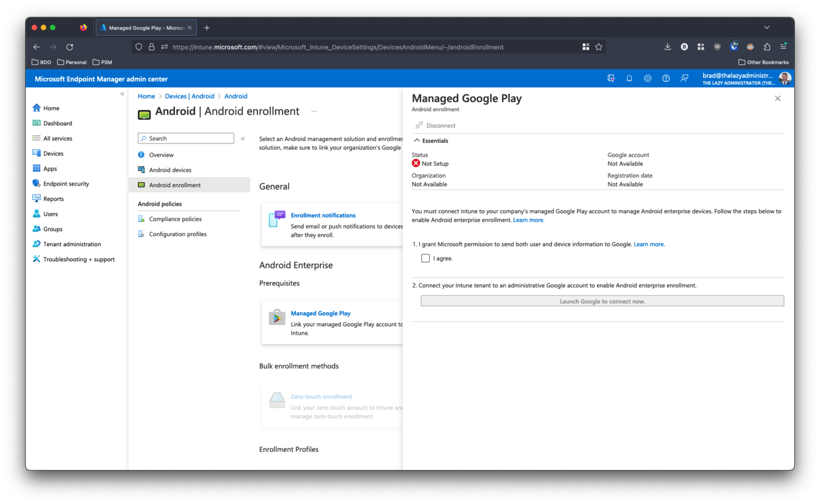
Task: Click the feedback icon in header
Action: 684,78
